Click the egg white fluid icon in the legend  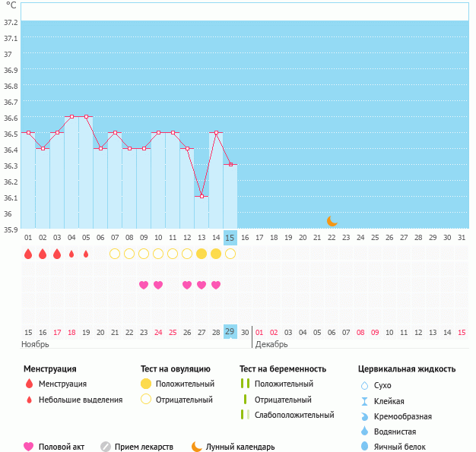point(364,447)
